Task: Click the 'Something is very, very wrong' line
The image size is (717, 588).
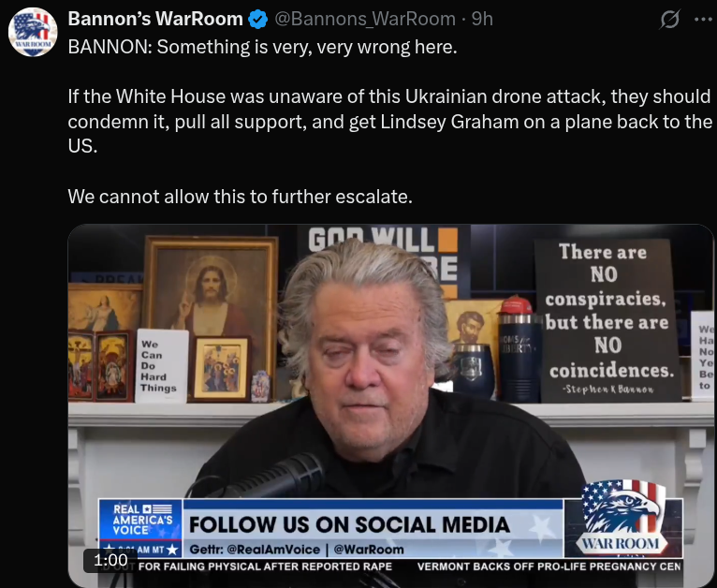Action: [262, 47]
